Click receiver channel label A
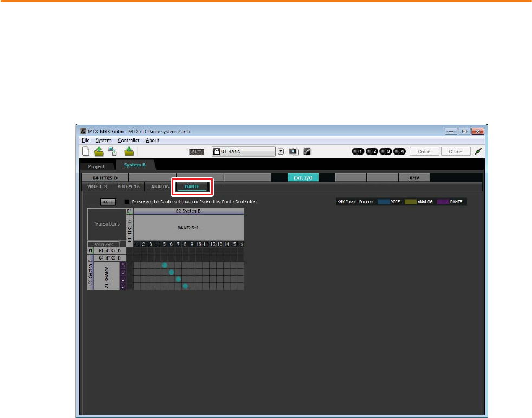This screenshot has width=532, height=418. click(x=123, y=265)
